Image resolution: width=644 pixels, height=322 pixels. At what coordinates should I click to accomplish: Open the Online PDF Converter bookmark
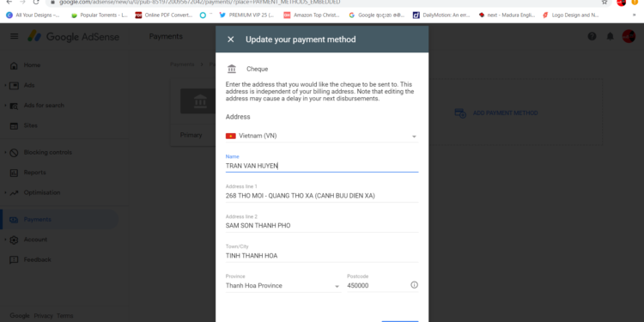(x=164, y=15)
